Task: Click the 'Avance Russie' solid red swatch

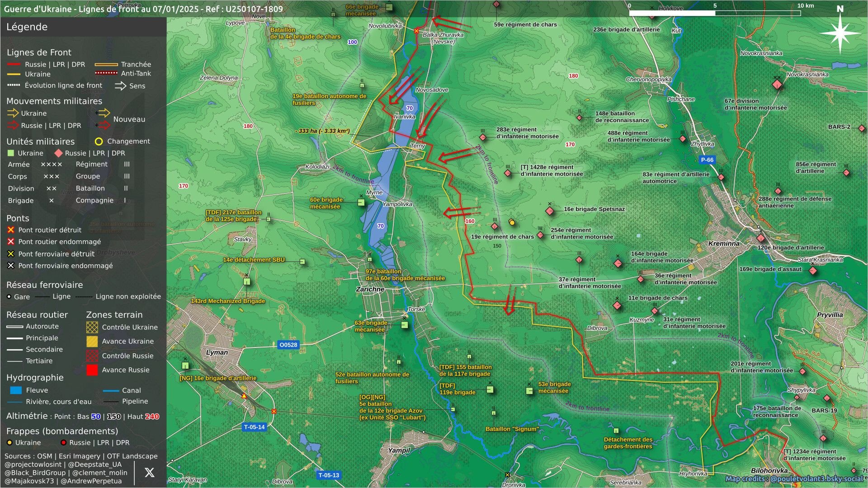Action: (x=92, y=370)
